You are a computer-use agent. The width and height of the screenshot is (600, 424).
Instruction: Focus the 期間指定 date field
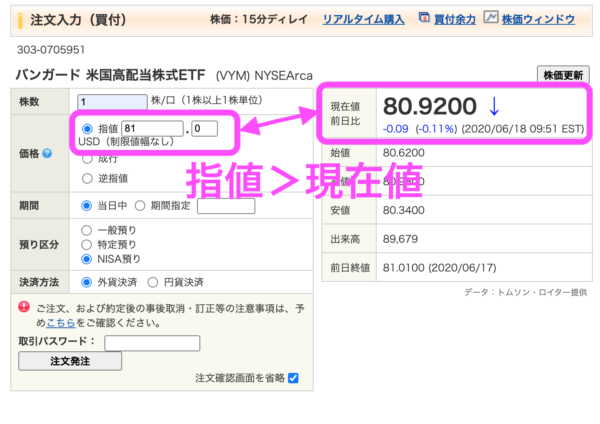click(226, 206)
